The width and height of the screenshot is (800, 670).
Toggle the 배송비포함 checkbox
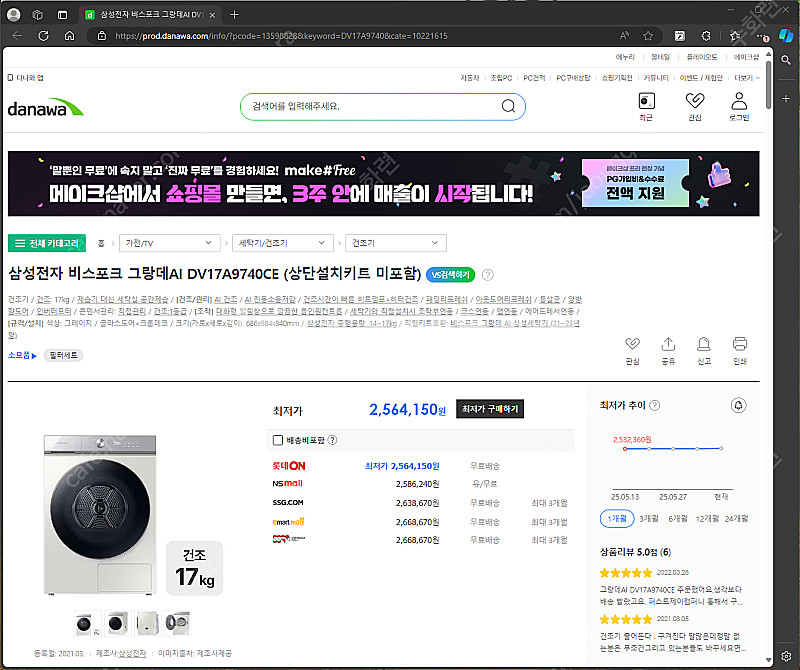click(278, 440)
